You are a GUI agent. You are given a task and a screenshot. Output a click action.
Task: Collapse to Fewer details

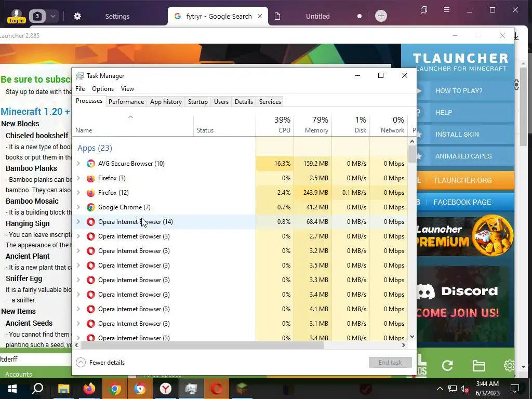100,362
